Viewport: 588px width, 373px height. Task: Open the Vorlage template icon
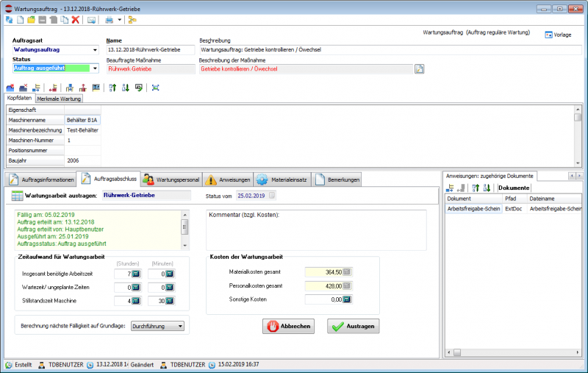[x=548, y=35]
